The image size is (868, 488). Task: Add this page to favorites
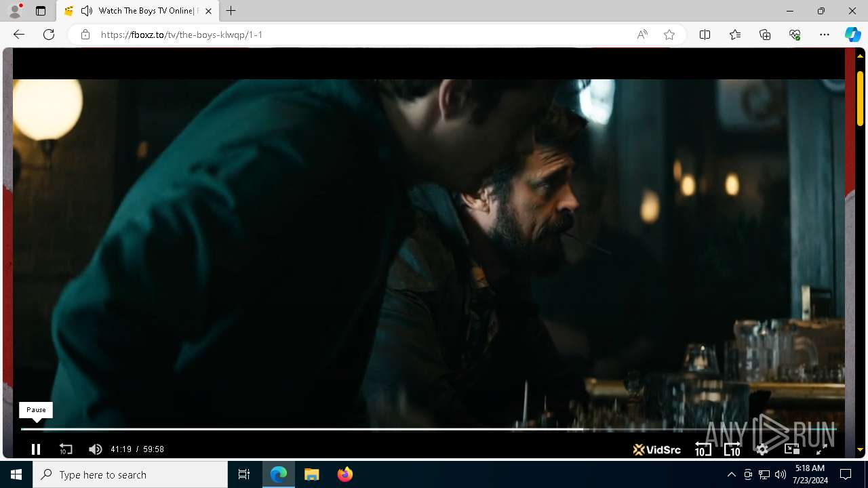tap(669, 35)
